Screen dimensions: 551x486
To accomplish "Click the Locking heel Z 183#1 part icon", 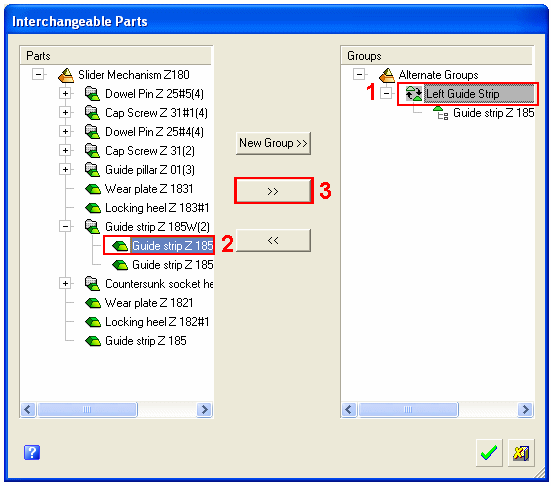I will [93, 208].
